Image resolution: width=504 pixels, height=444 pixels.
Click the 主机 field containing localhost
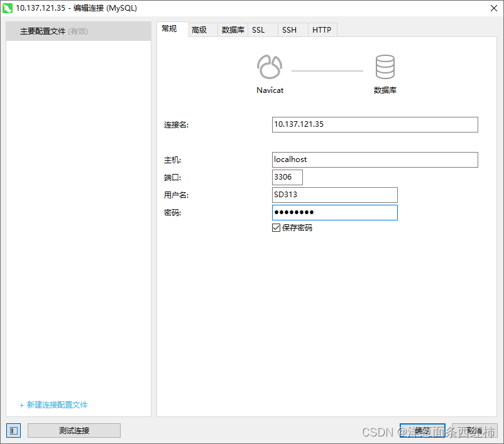[375, 160]
